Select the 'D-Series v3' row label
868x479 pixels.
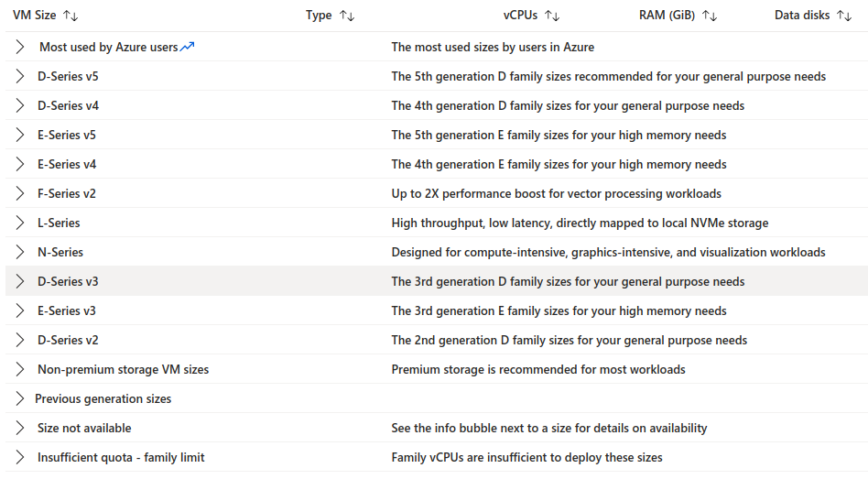[68, 282]
